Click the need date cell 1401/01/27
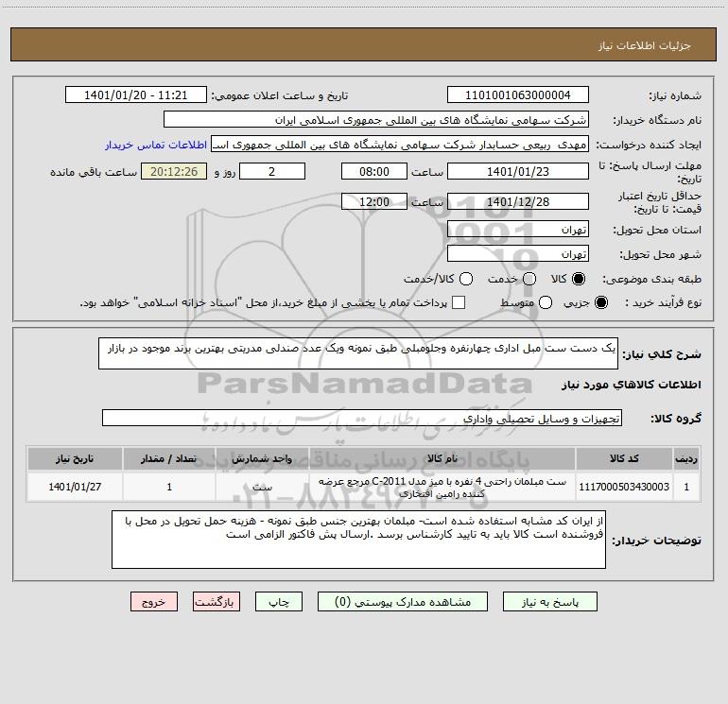 coord(75,487)
